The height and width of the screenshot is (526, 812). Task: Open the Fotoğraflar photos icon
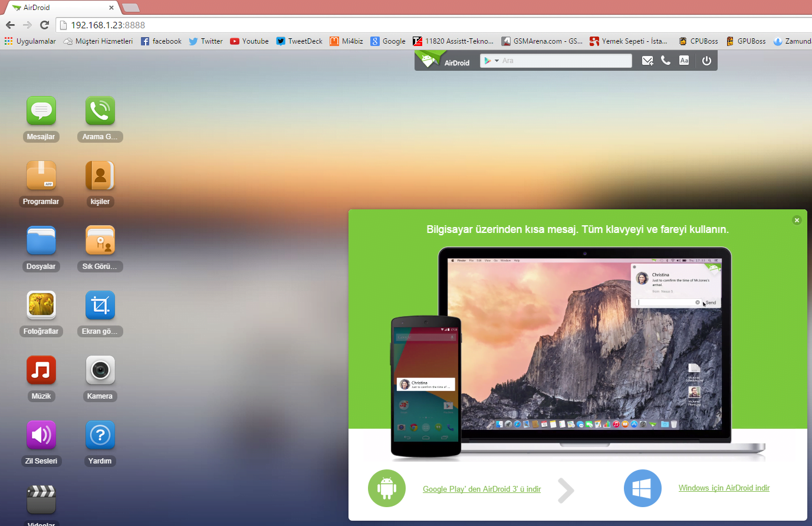(41, 305)
